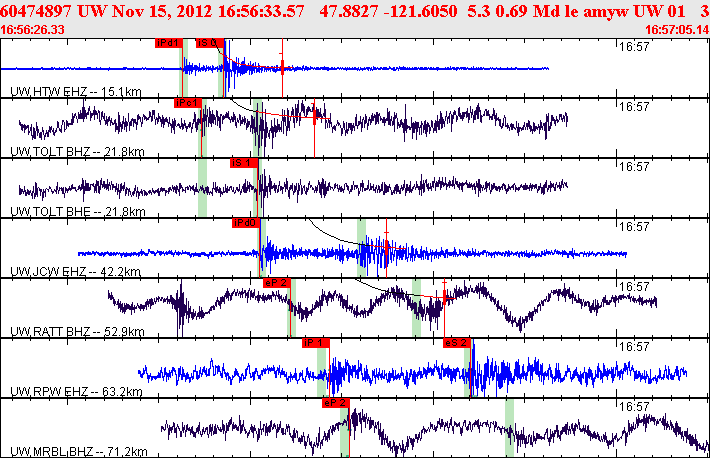Click the iP 1 pick flag on RPW trace
This screenshot has width=710, height=458.
coord(315,342)
